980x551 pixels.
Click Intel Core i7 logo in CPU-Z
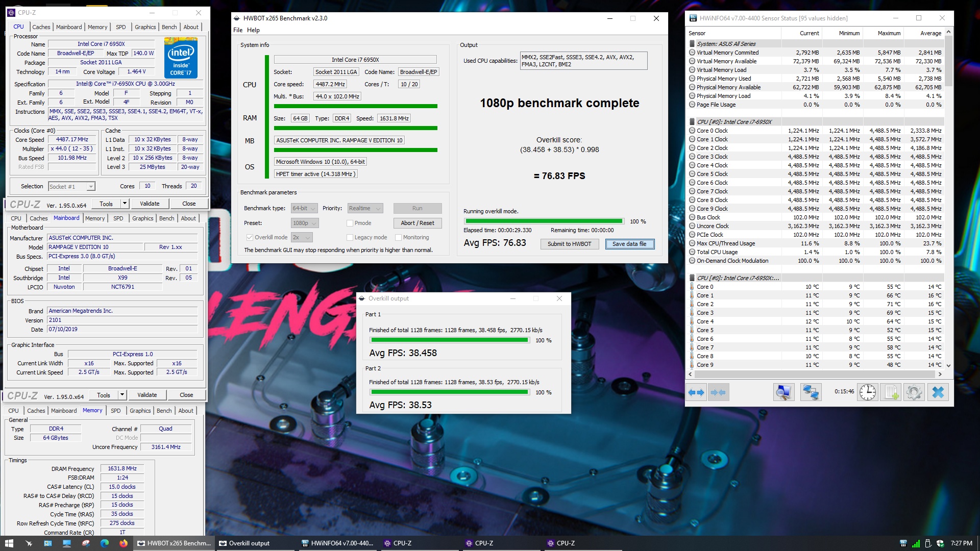tap(181, 58)
